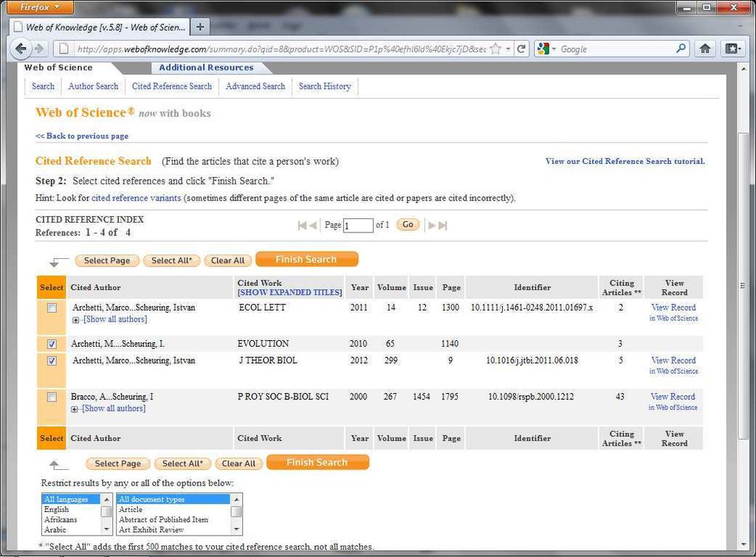Go to the Cited Reference Search tab
756x557 pixels.
click(172, 86)
